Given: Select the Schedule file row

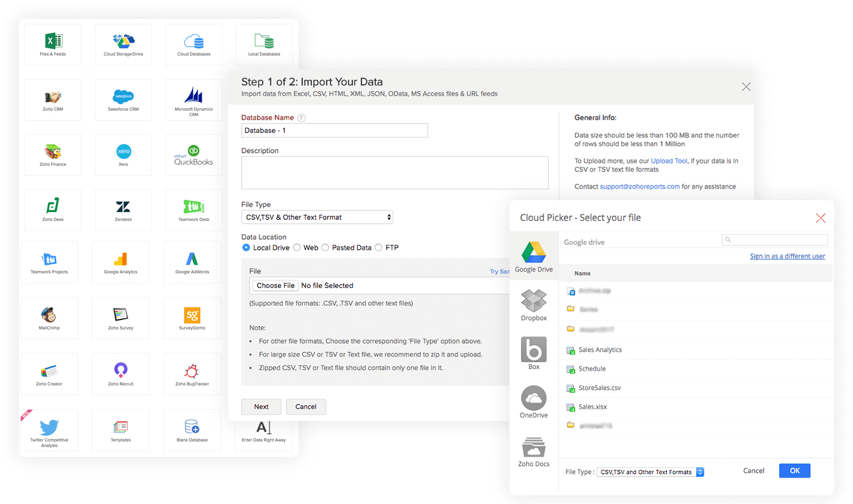Looking at the screenshot, I should (x=695, y=369).
